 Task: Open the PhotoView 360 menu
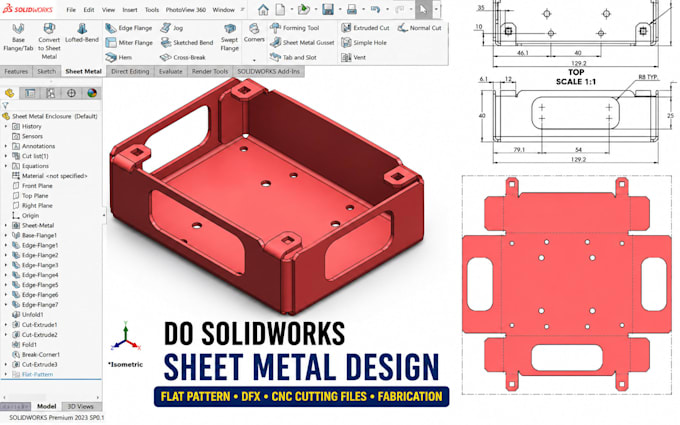click(186, 10)
